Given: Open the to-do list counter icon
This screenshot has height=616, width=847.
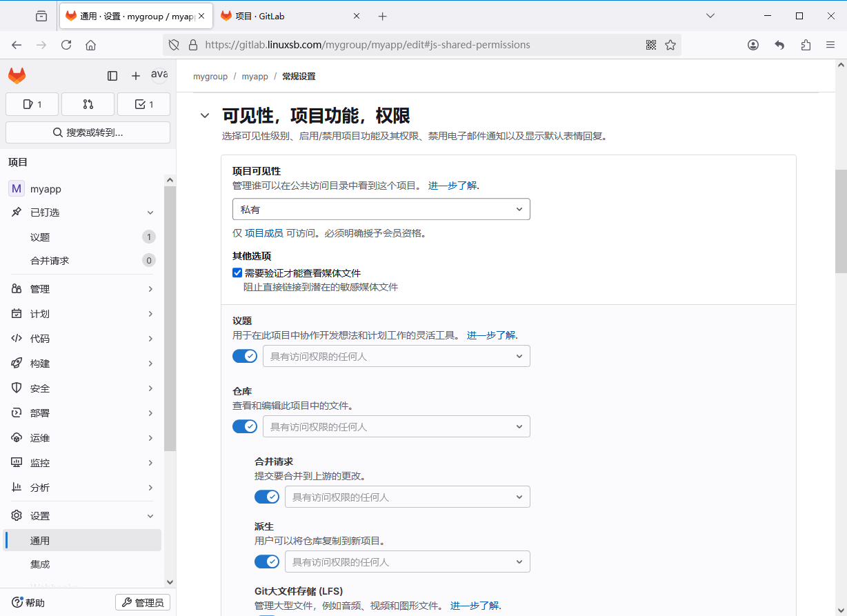Looking at the screenshot, I should [x=143, y=104].
